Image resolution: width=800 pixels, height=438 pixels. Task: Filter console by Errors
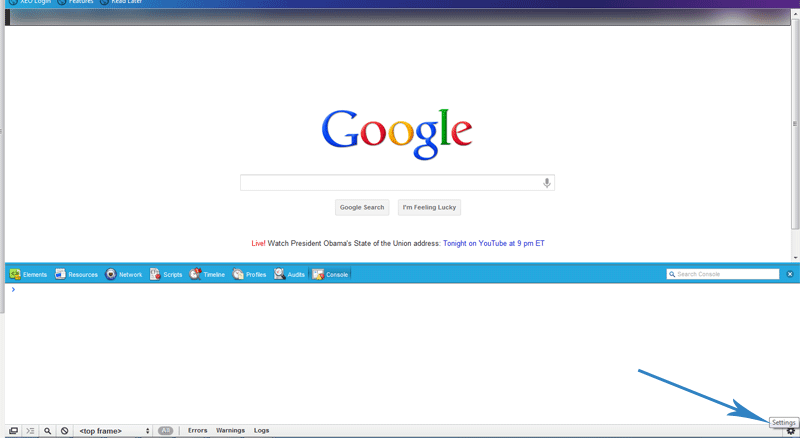pos(197,430)
